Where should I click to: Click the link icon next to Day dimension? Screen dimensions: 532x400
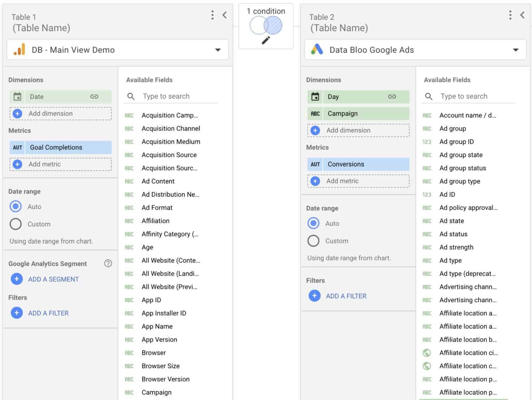392,96
